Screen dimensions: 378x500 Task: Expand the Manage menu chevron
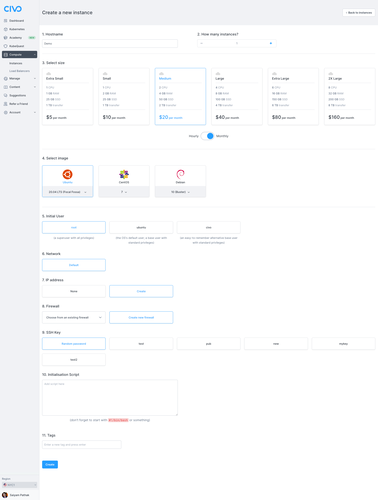pyautogui.click(x=35, y=79)
